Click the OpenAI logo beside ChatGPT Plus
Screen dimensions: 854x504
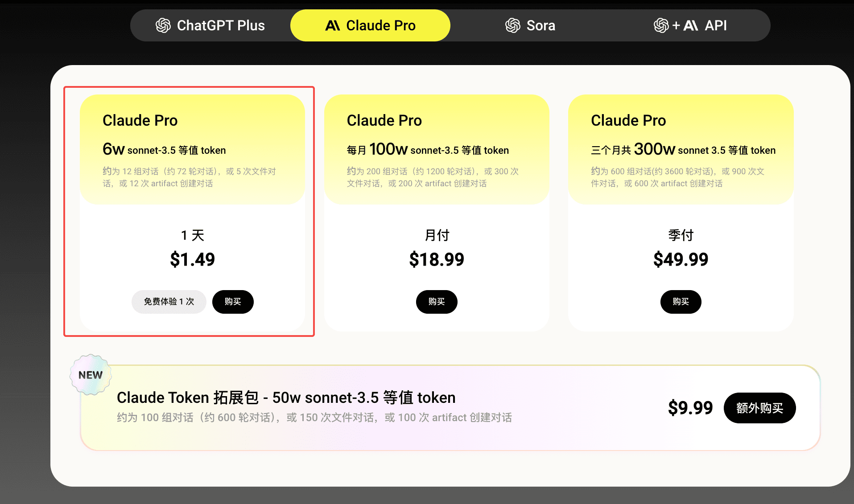163,25
